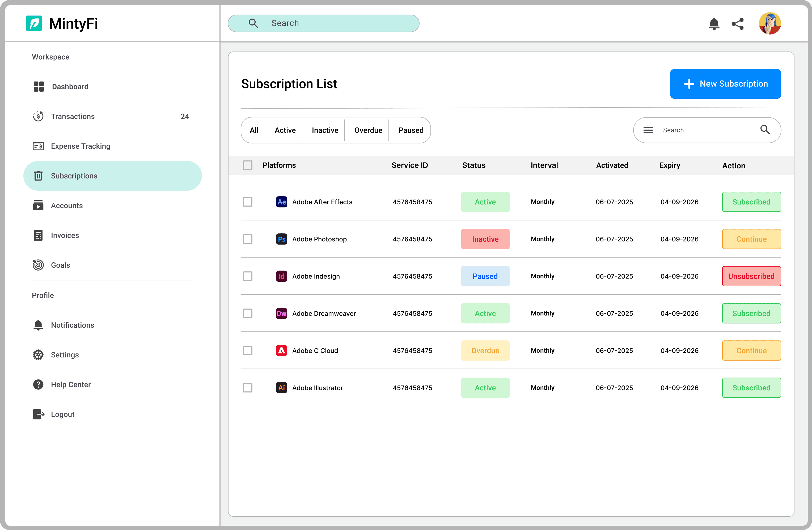Click Subscribed button for Adobe Illustrator

751,388
